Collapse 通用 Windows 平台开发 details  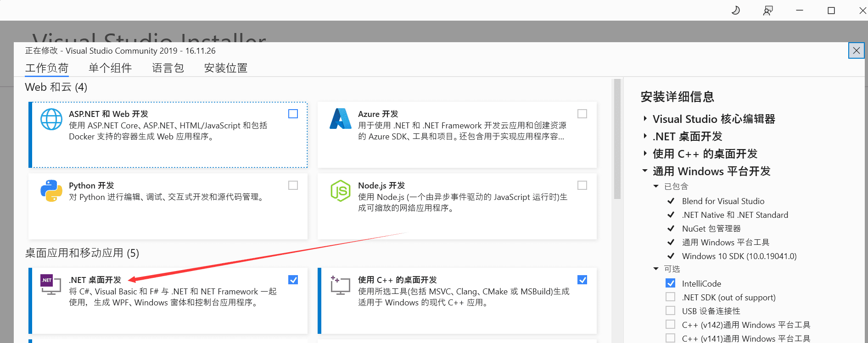(645, 171)
